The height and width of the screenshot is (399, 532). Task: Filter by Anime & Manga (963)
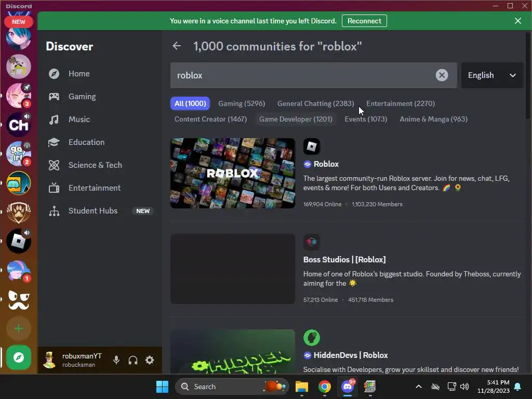(x=433, y=119)
